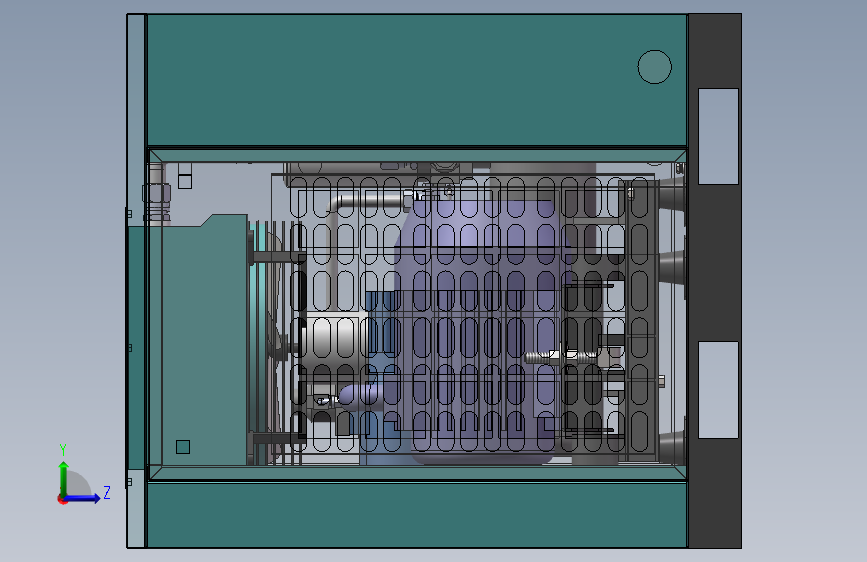Select the lower rectangular cutout in the black side panel
867x562 pixels.
click(718, 390)
